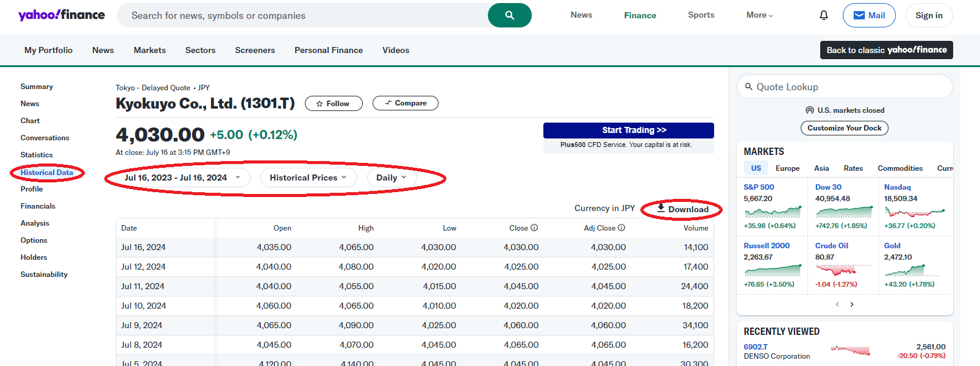
Task: Open News in the secondary navigation bar
Action: pos(103,50)
